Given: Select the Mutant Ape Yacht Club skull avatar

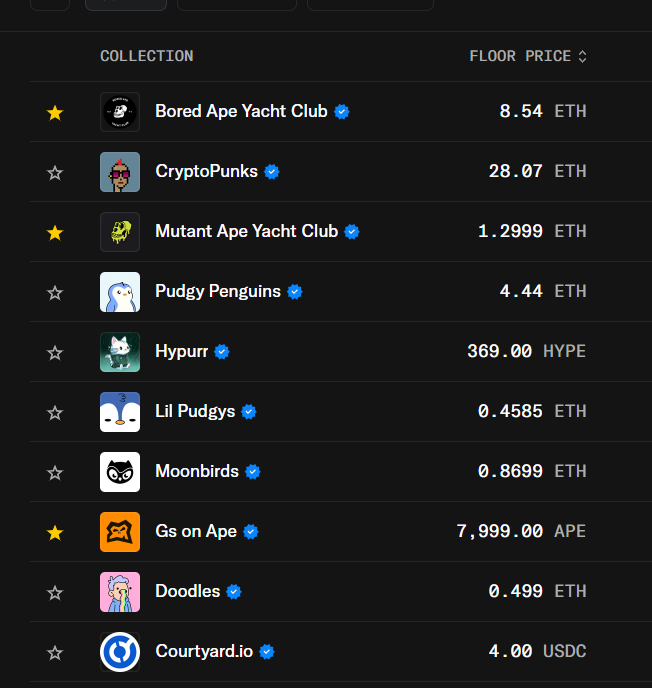Looking at the screenshot, I should (120, 232).
